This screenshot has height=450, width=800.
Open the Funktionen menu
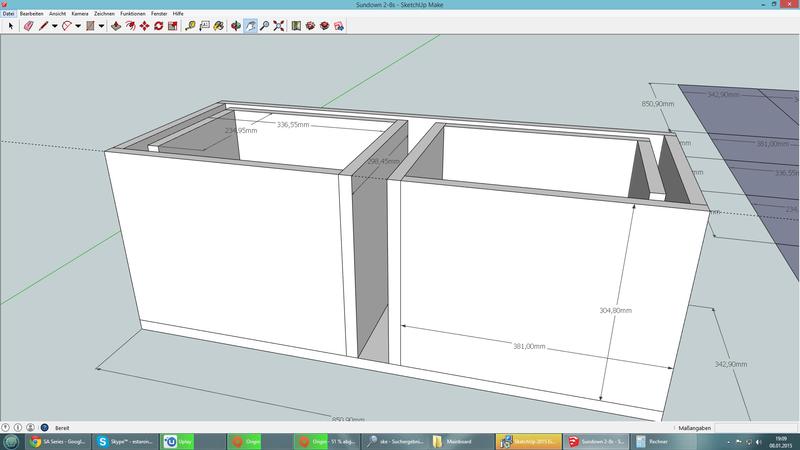(x=133, y=14)
